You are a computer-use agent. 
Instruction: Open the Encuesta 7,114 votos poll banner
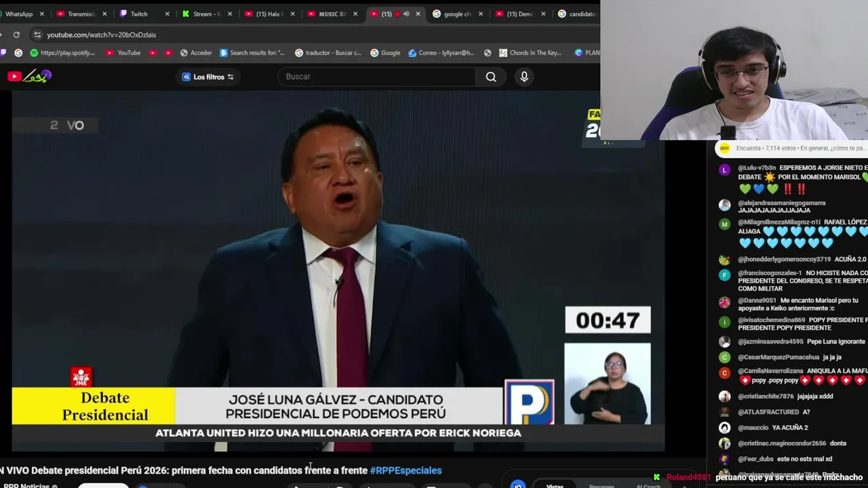tap(791, 148)
